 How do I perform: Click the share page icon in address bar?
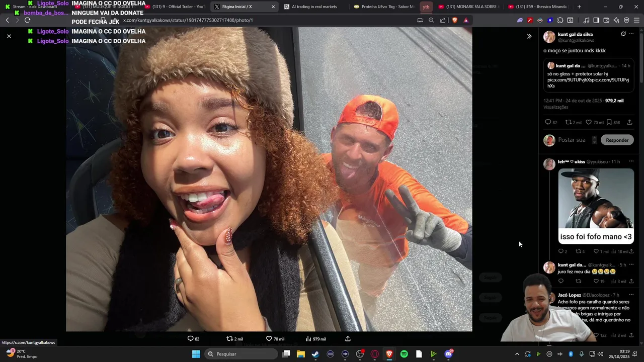point(443,20)
